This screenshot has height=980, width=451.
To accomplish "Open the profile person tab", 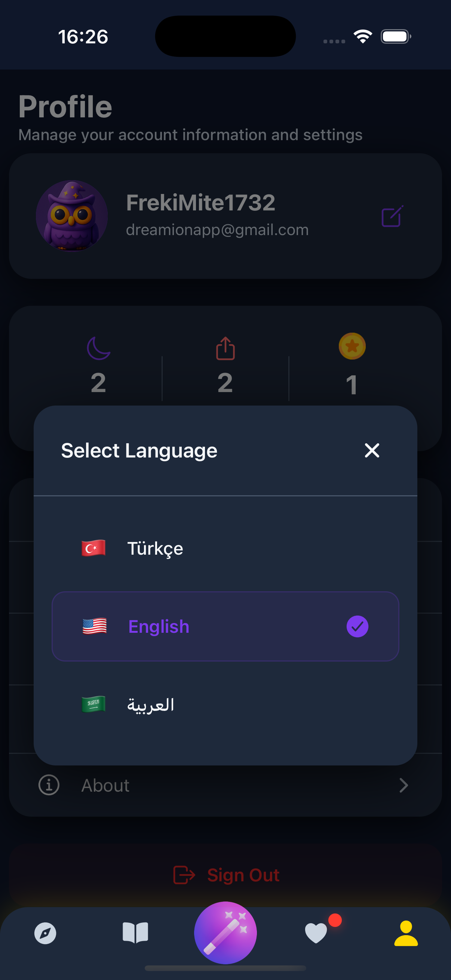I will pyautogui.click(x=406, y=933).
